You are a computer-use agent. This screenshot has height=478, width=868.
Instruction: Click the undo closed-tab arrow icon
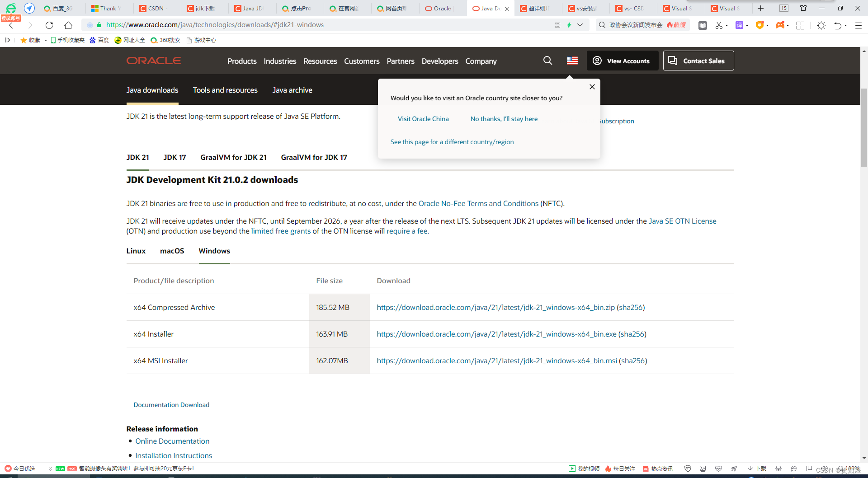coord(838,25)
